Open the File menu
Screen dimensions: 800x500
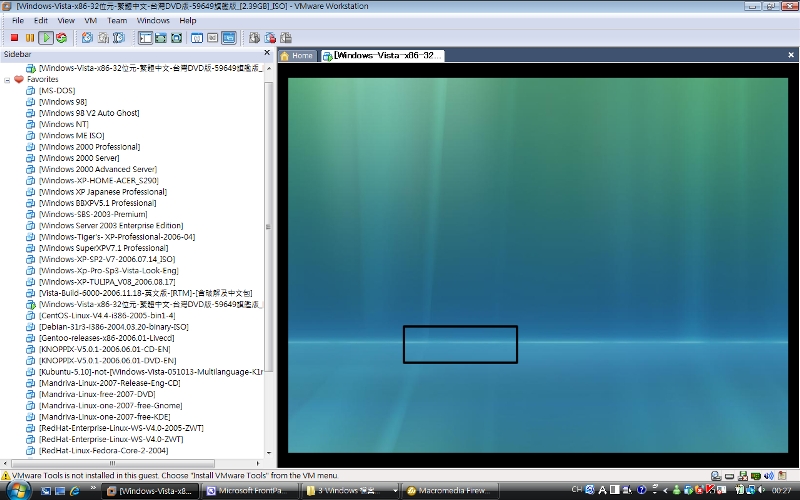pyautogui.click(x=18, y=20)
